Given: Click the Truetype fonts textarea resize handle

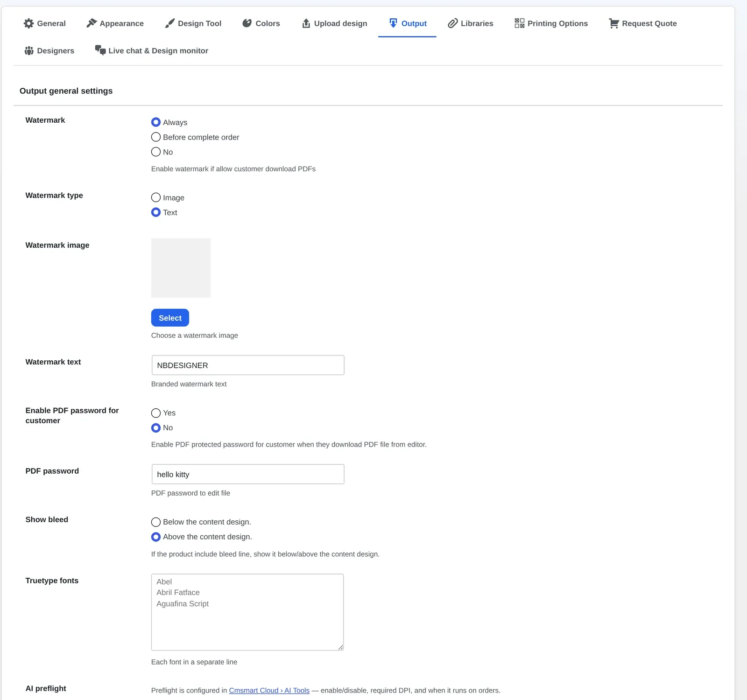Looking at the screenshot, I should [x=340, y=647].
